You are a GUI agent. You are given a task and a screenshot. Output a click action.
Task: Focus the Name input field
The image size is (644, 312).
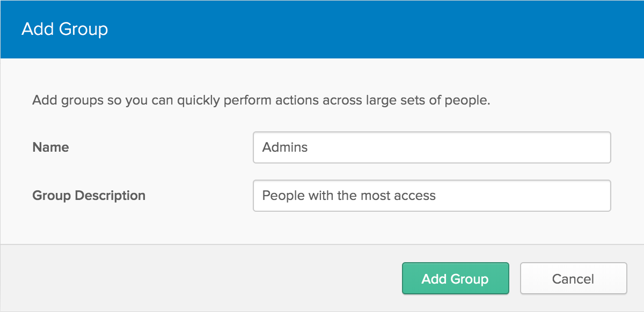coord(431,147)
